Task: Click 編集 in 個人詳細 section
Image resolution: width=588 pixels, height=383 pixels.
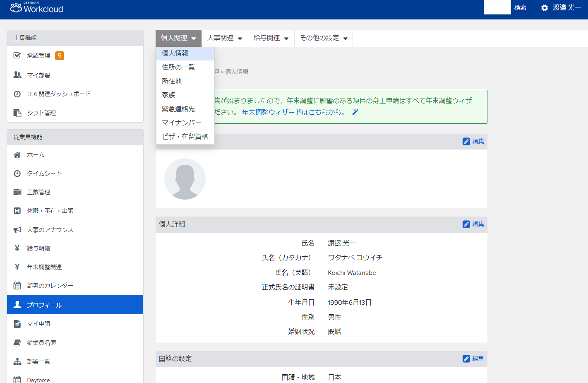Action: click(478, 224)
